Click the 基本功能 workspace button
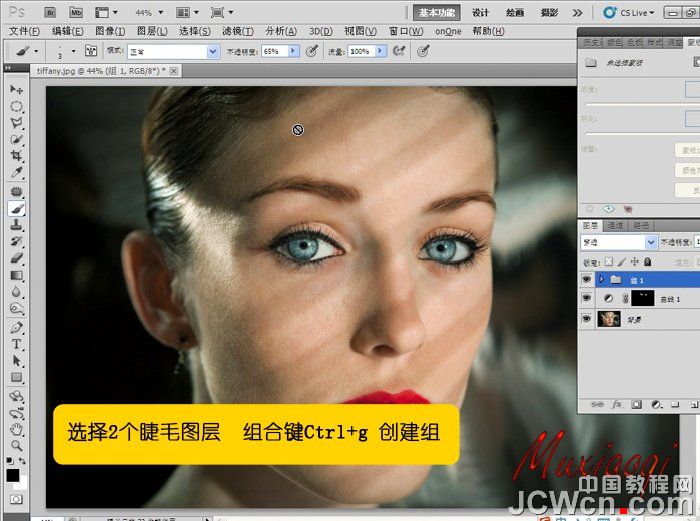This screenshot has width=700, height=521. point(437,13)
